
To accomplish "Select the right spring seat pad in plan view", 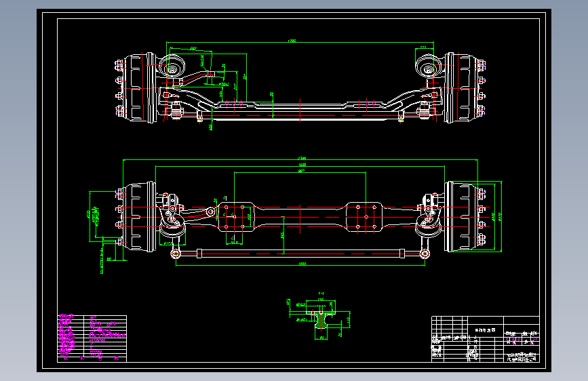I will pyautogui.click(x=364, y=217).
